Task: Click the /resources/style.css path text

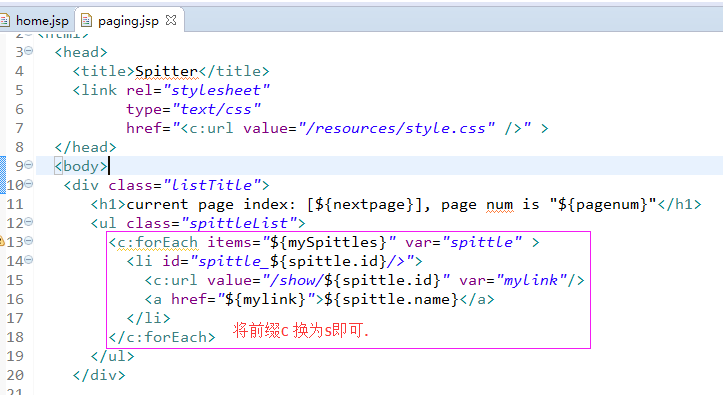Action: [397, 128]
